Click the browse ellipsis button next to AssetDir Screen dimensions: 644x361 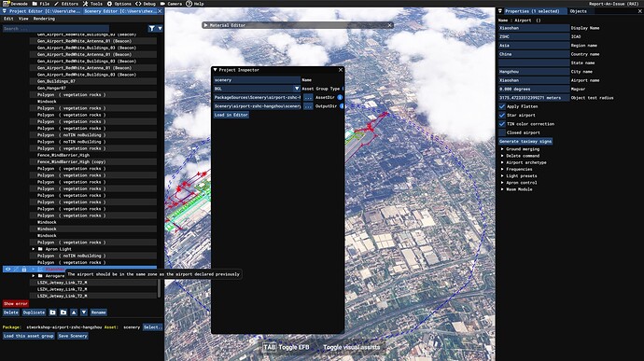[308, 97]
